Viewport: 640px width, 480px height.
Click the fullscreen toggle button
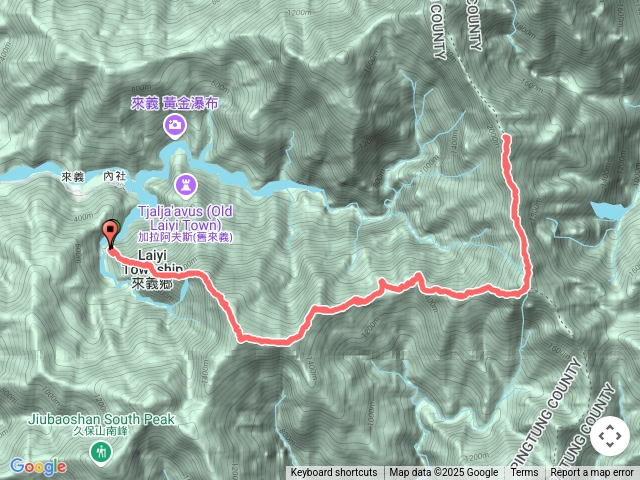pos(610,436)
